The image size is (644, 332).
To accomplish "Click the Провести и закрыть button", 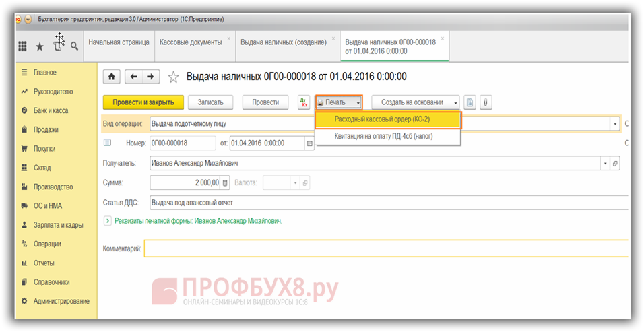I will point(143,102).
